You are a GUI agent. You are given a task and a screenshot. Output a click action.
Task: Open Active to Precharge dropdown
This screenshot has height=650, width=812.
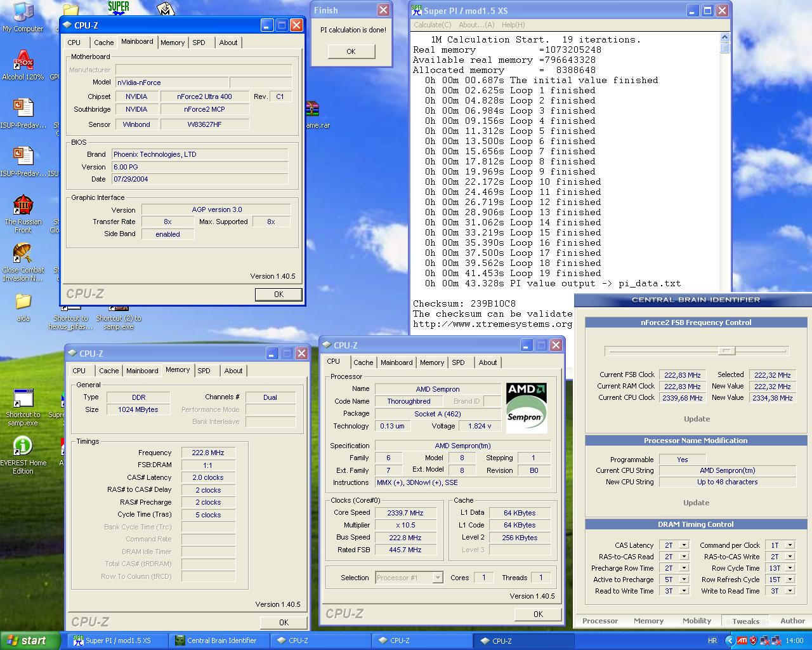(x=684, y=580)
